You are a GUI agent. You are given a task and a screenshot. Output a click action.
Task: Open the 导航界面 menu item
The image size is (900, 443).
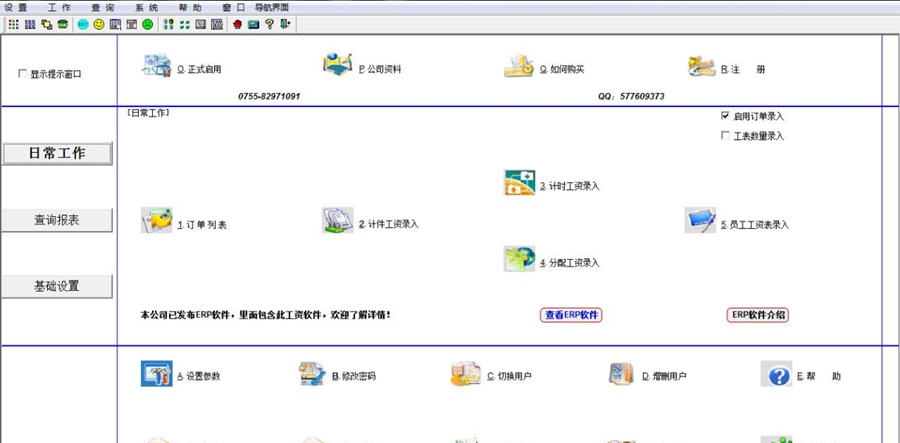pyautogui.click(x=271, y=7)
